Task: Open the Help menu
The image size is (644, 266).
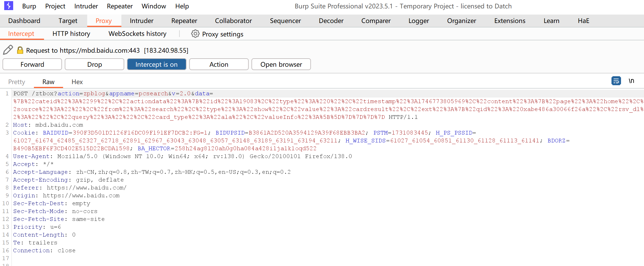Action: point(182,6)
